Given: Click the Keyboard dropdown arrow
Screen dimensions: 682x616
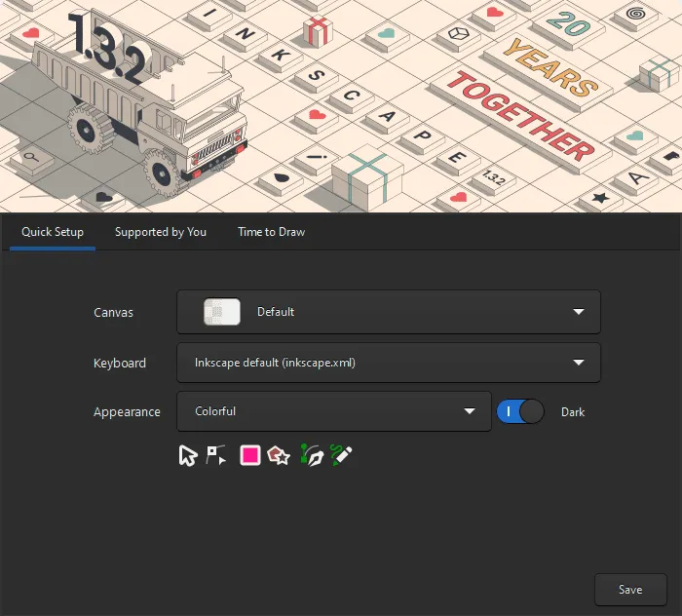Looking at the screenshot, I should pos(579,362).
